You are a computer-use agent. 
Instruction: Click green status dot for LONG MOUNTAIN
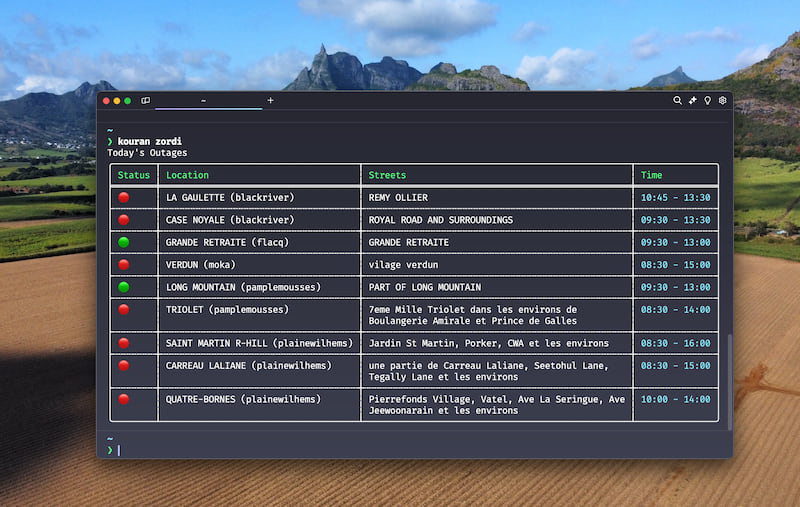(124, 287)
